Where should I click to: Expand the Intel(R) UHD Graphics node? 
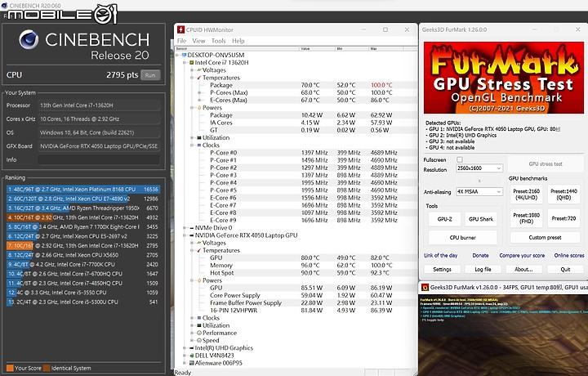coord(185,348)
